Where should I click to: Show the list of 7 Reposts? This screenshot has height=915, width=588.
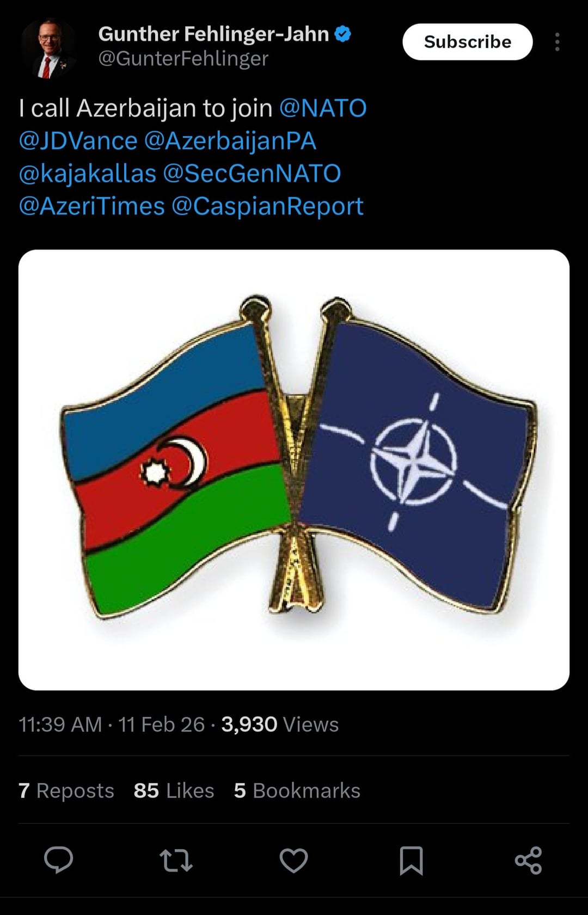(x=66, y=790)
